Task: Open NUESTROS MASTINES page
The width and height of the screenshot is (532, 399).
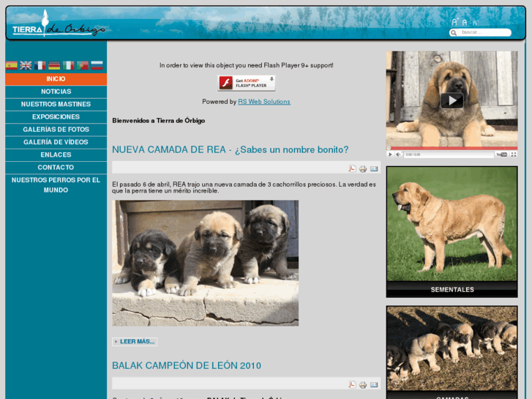Action: (x=56, y=104)
